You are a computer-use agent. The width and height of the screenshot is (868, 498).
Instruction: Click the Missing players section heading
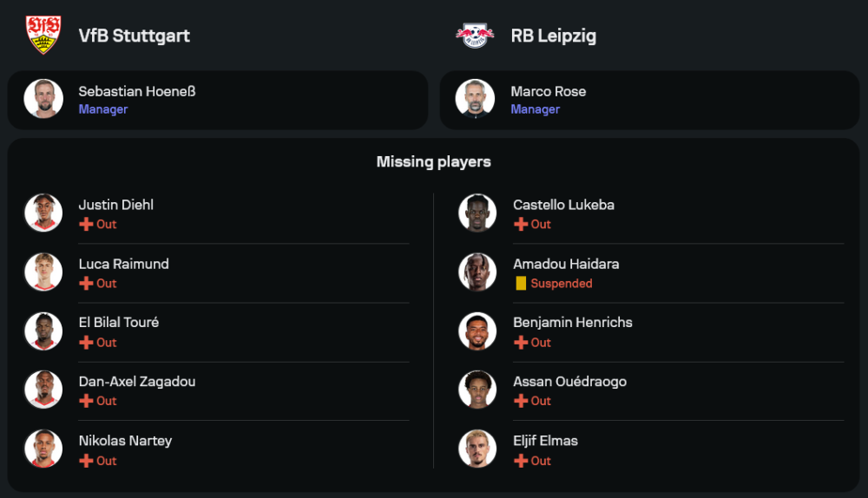pos(434,161)
